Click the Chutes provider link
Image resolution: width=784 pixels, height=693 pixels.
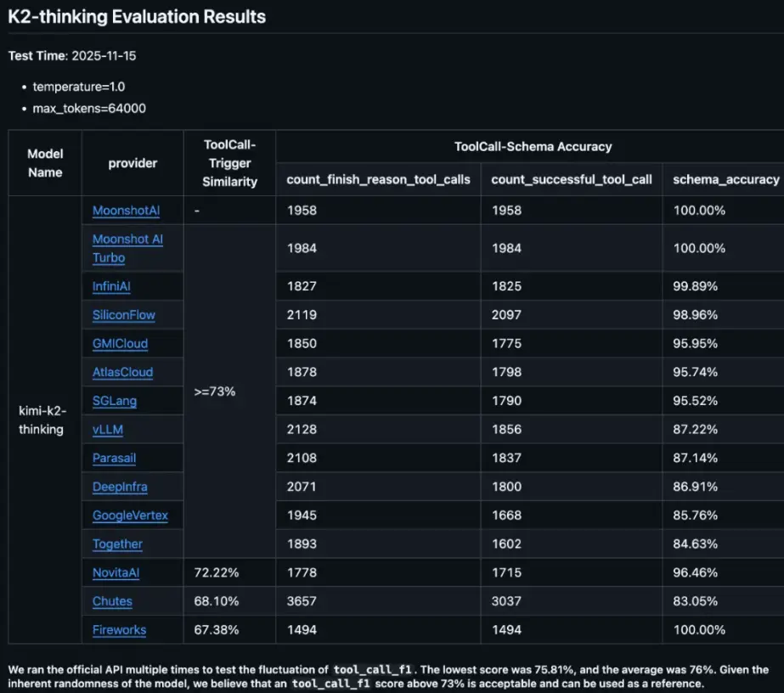coord(112,601)
